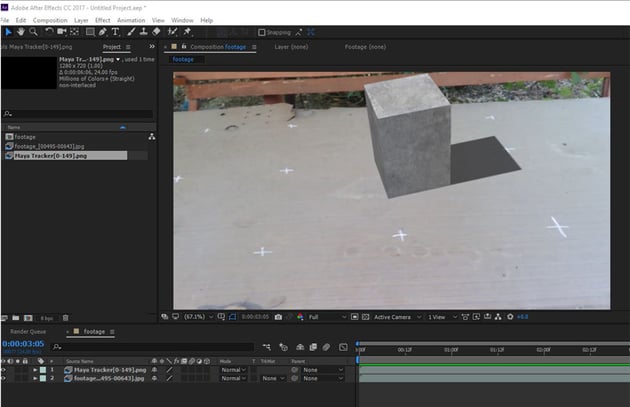Click the composition flowchart icon in viewer bar
This screenshot has width=630, height=407.
pos(498,317)
